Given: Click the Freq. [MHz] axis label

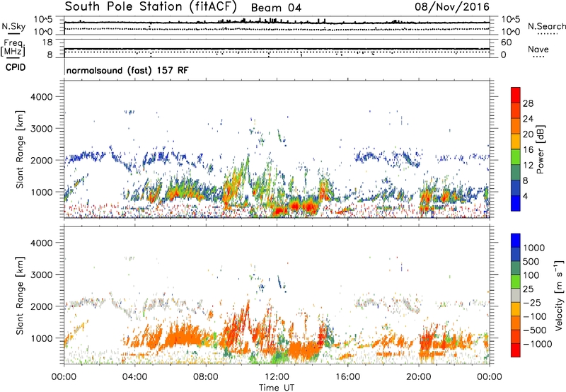Looking at the screenshot, I should tap(13, 48).
